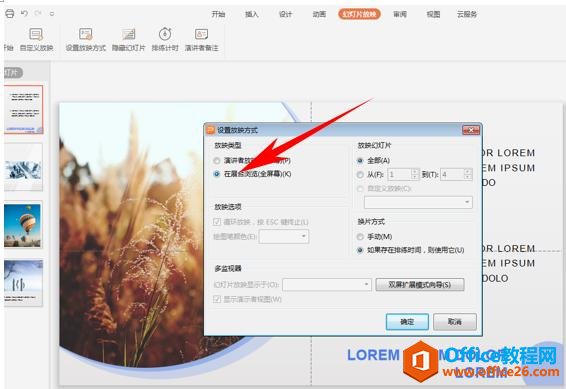Open the 动画 ribbon tab

319,14
